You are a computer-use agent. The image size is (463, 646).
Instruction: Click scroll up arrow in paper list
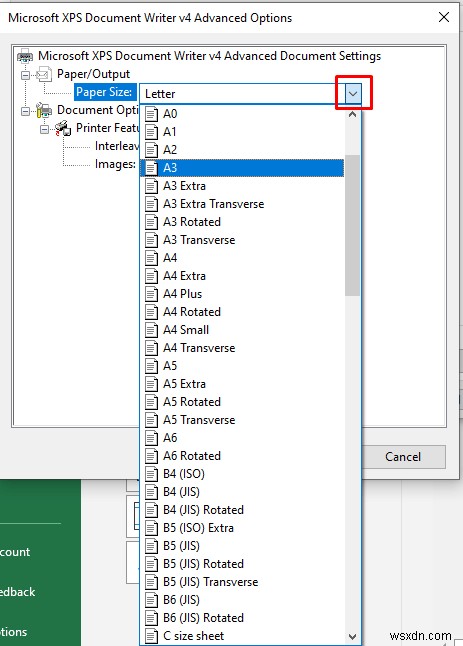click(353, 115)
